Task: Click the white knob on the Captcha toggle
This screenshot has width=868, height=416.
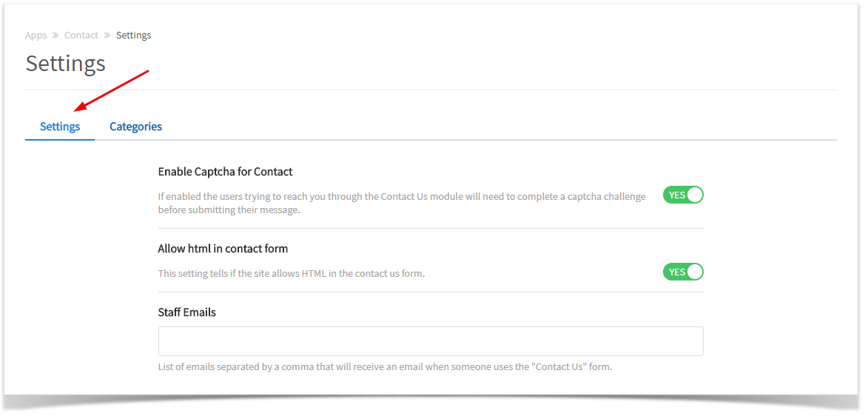Action: (695, 195)
